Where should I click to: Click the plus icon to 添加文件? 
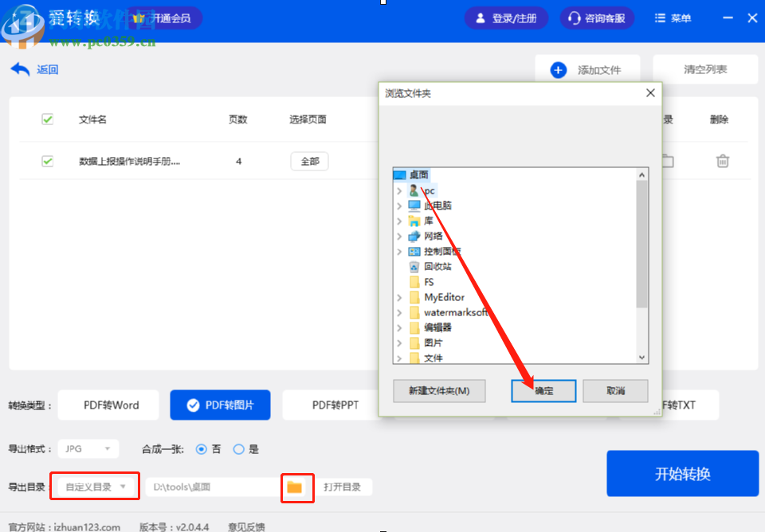557,69
